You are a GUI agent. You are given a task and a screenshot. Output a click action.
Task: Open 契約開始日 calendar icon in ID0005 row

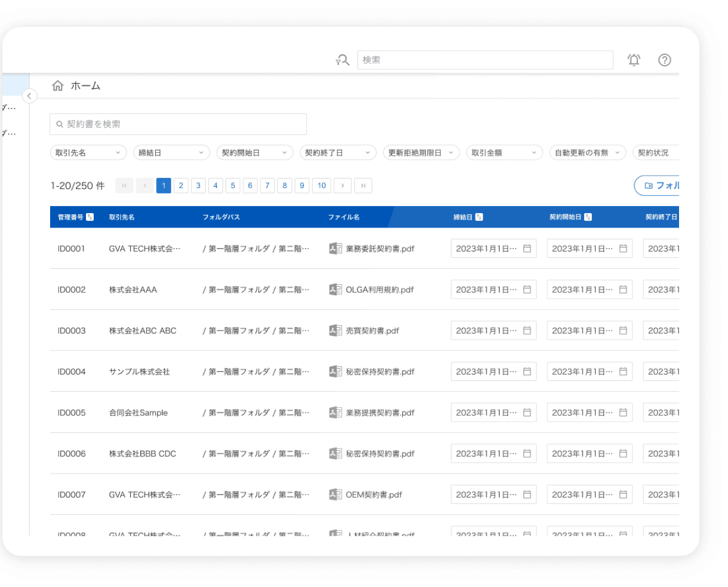623,413
